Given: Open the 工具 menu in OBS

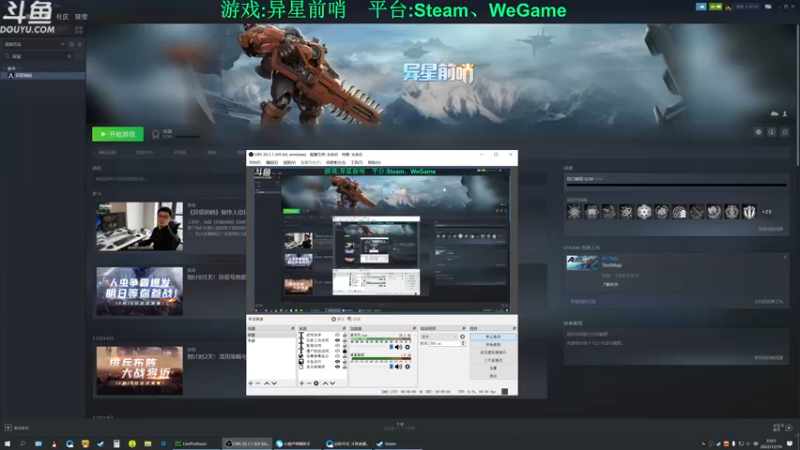Looking at the screenshot, I should 356,162.
